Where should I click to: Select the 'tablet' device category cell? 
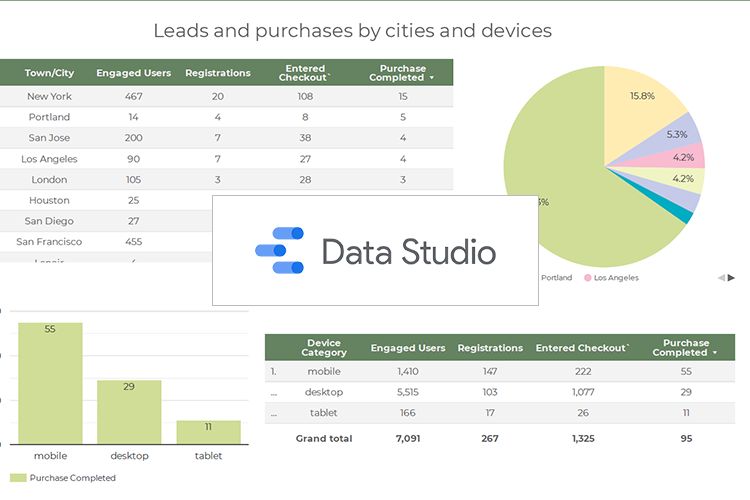324,412
